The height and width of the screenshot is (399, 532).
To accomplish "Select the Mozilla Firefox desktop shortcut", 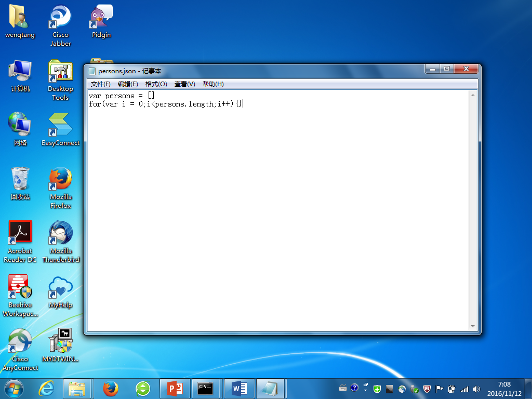I will (x=60, y=188).
